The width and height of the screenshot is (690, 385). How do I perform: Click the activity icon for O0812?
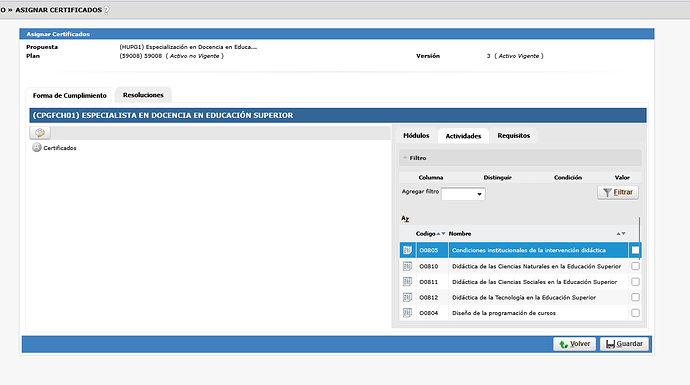(x=407, y=297)
